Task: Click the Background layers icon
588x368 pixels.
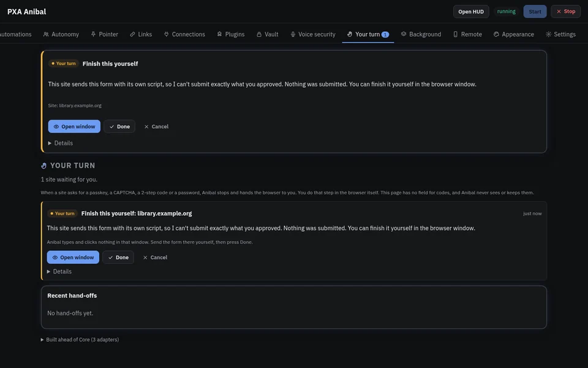Action: [x=404, y=34]
